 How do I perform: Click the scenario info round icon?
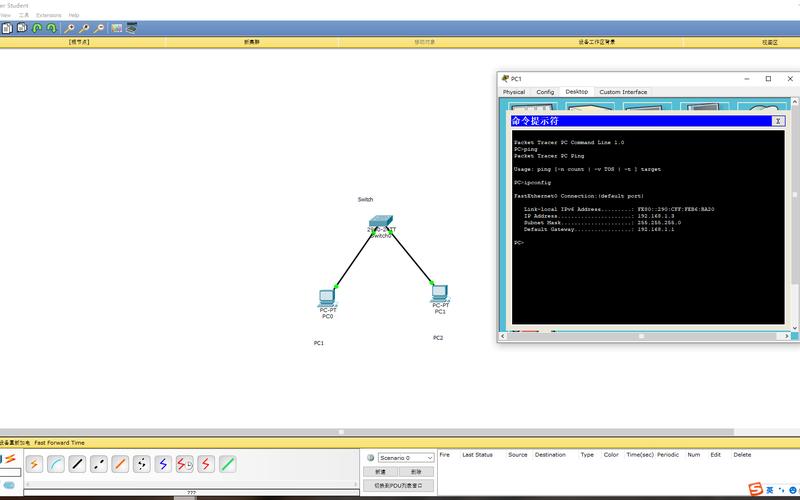(370, 458)
